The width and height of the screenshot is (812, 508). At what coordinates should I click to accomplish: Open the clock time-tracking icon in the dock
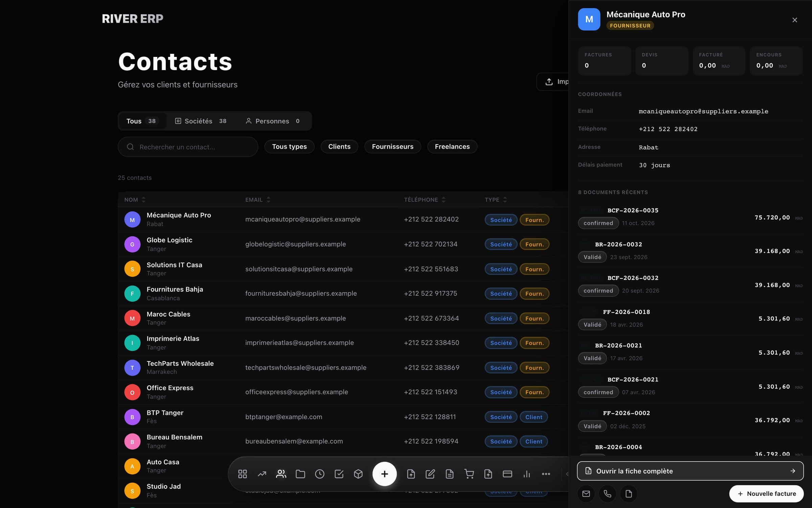point(320,474)
